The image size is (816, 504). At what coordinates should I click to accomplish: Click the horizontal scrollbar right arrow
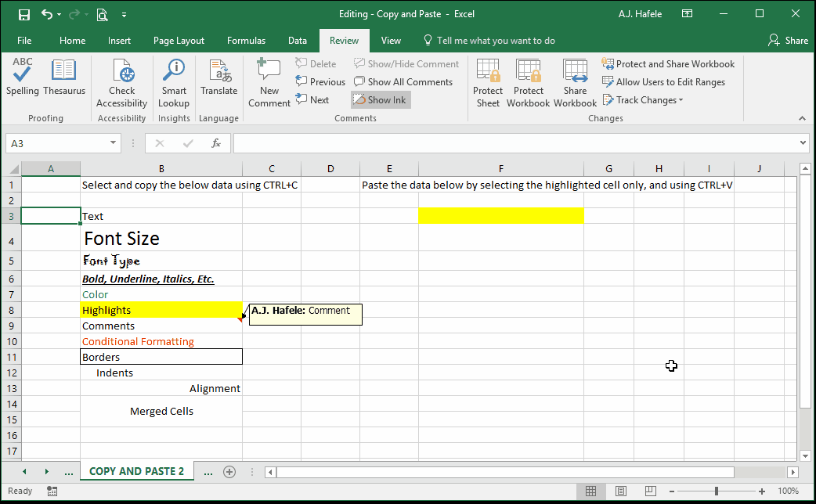pyautogui.click(x=793, y=472)
